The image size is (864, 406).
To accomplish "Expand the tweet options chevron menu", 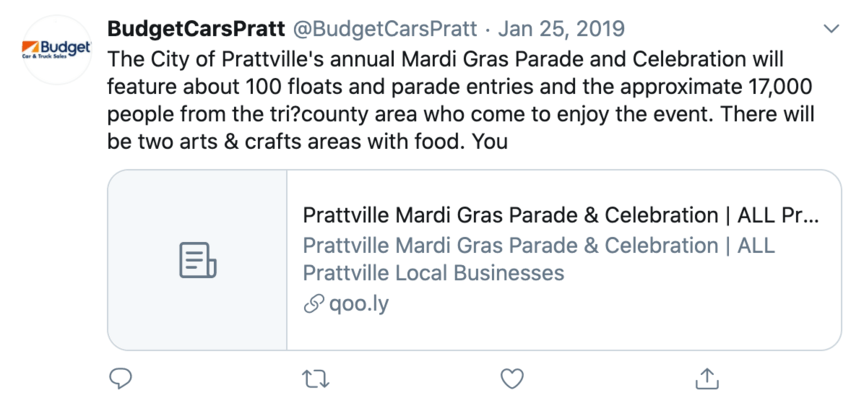I will pos(831,29).
